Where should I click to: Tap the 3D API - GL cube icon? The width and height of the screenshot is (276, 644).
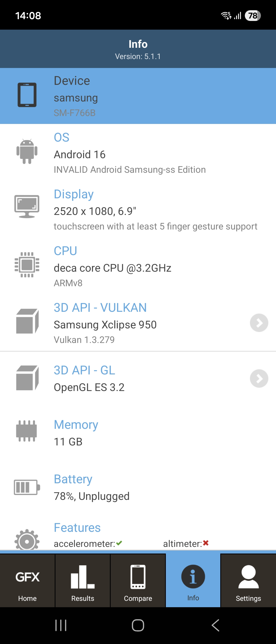27,378
